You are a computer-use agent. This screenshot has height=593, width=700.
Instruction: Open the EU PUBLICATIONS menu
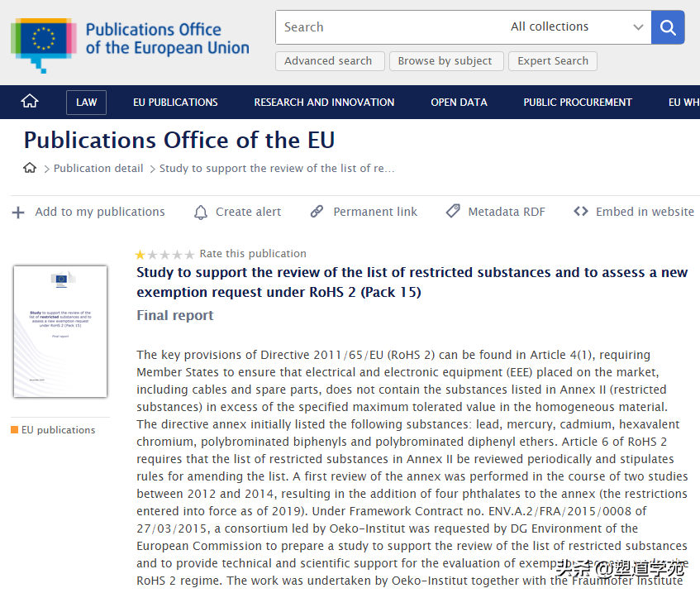click(175, 103)
